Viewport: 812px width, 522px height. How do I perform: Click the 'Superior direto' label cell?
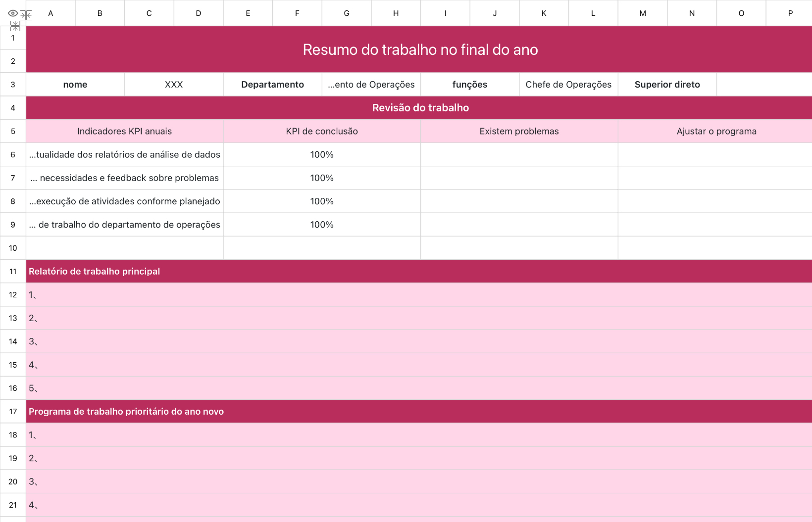coord(667,85)
